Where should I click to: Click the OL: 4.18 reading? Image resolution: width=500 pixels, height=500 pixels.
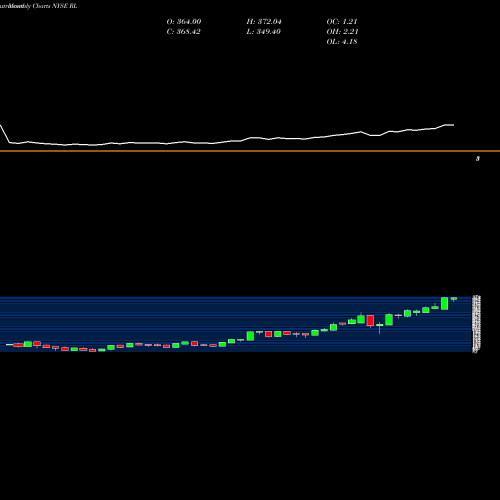[x=342, y=42]
